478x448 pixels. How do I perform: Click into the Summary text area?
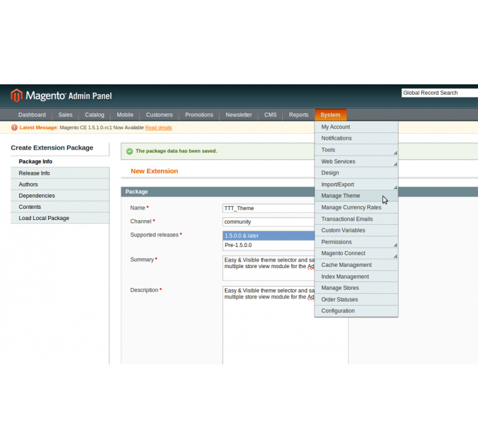(x=268, y=268)
